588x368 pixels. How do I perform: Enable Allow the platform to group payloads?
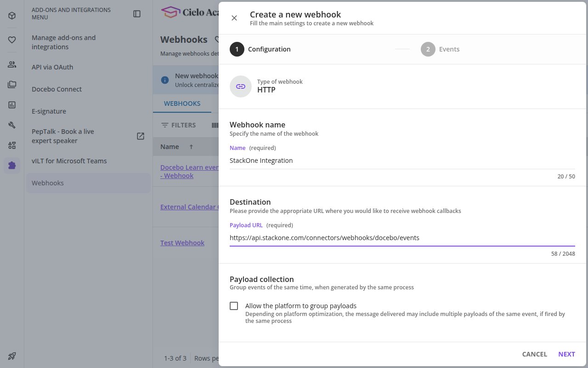[234, 306]
